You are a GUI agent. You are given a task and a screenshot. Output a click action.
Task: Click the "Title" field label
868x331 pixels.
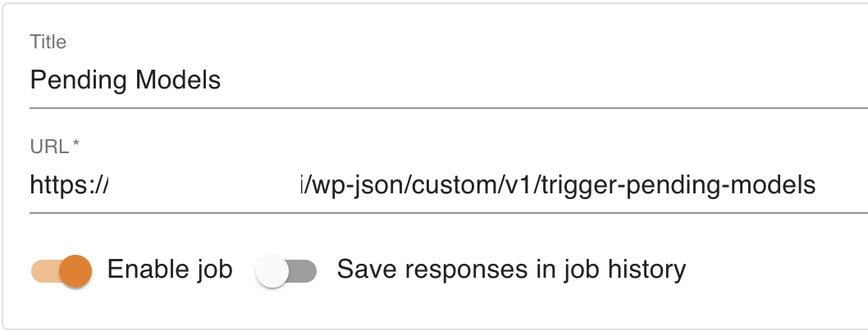coord(48,41)
